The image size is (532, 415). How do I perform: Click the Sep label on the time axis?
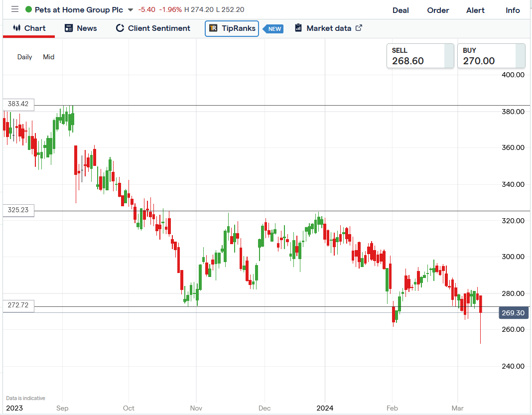62,408
